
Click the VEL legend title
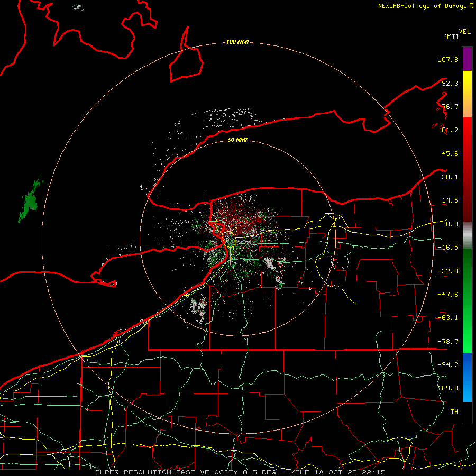(x=464, y=32)
